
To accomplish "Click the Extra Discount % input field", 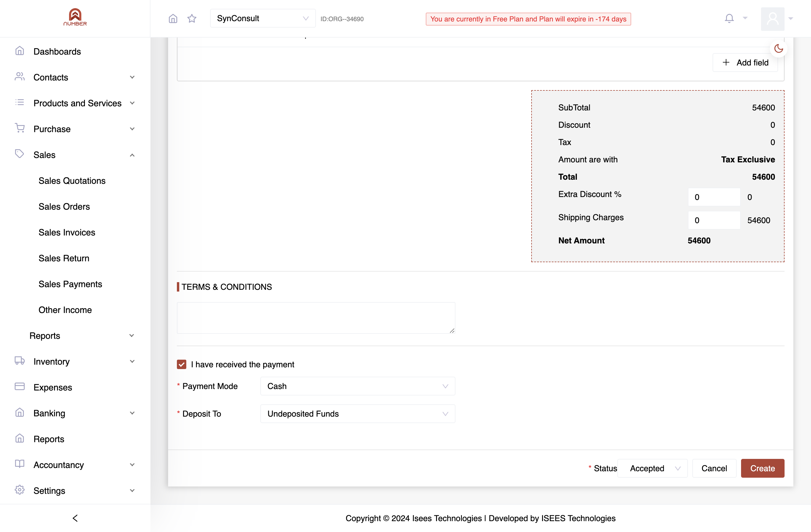I will pyautogui.click(x=714, y=197).
